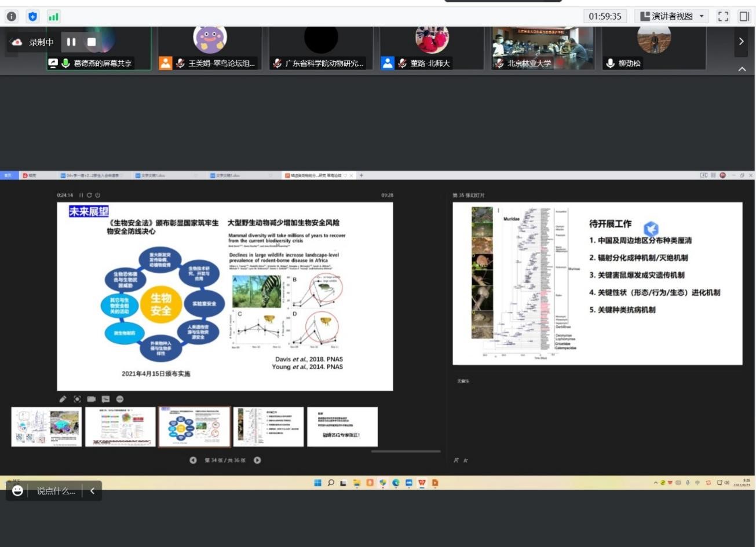Image resolution: width=756 pixels, height=547 pixels.
Task: Select 北京林业大学 participant video
Action: [x=543, y=48]
